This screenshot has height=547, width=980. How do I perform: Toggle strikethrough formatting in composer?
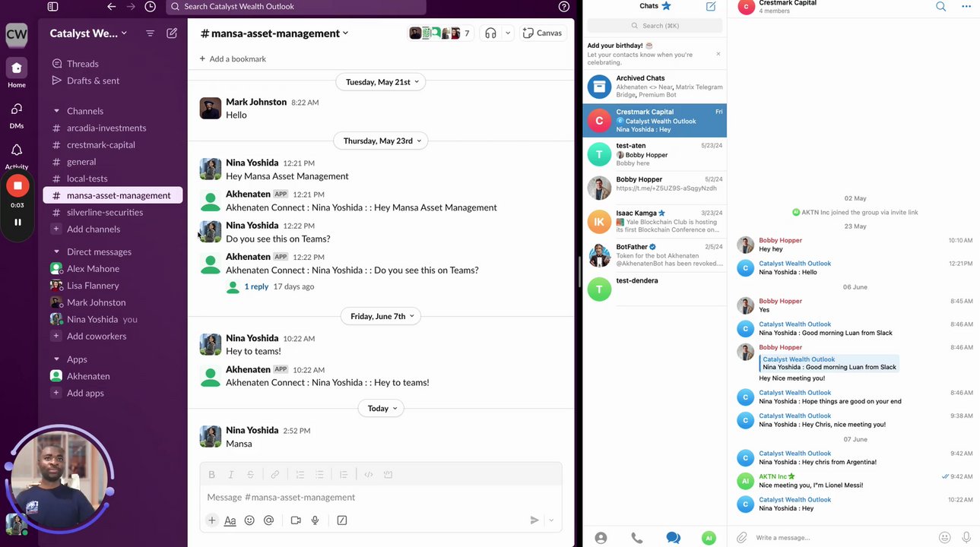coord(250,475)
